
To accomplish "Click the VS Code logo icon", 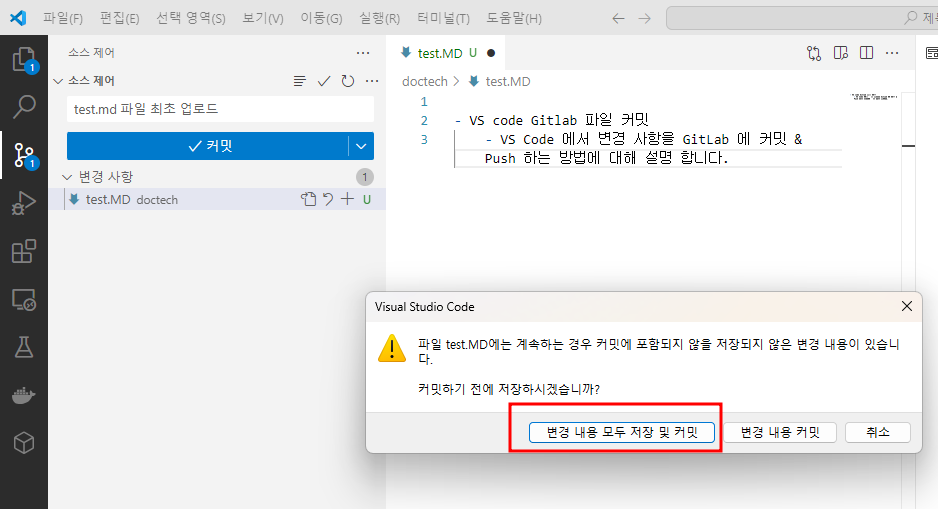I will 18,18.
